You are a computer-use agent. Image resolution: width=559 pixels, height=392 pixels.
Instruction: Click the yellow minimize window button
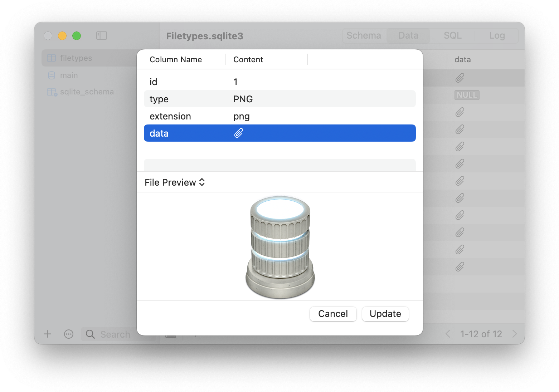(62, 36)
